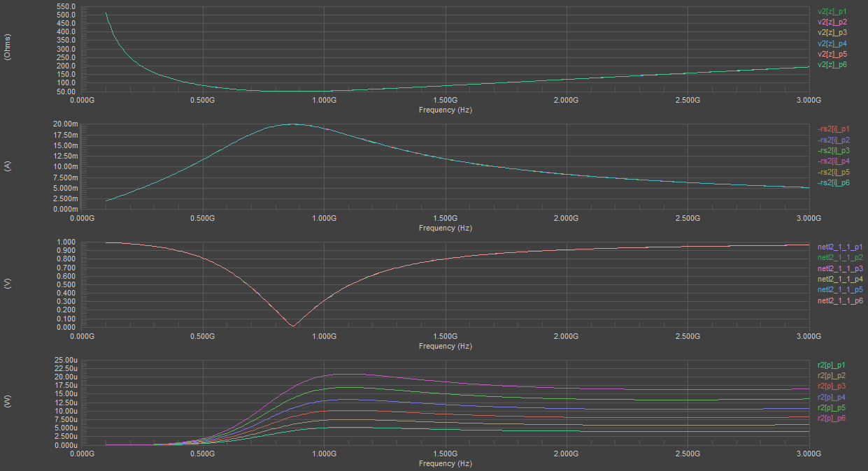Click the peak of the current curve
868x471 pixels.
pyautogui.click(x=294, y=123)
